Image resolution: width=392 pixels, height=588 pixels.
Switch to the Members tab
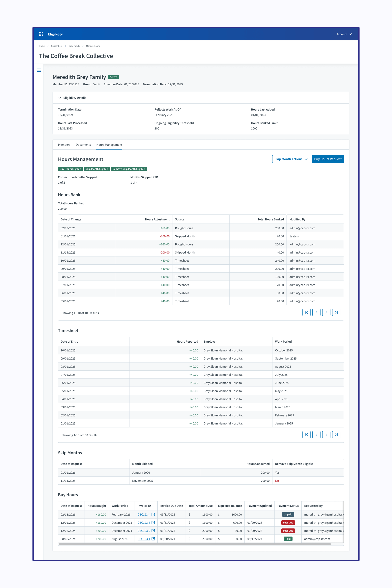64,145
